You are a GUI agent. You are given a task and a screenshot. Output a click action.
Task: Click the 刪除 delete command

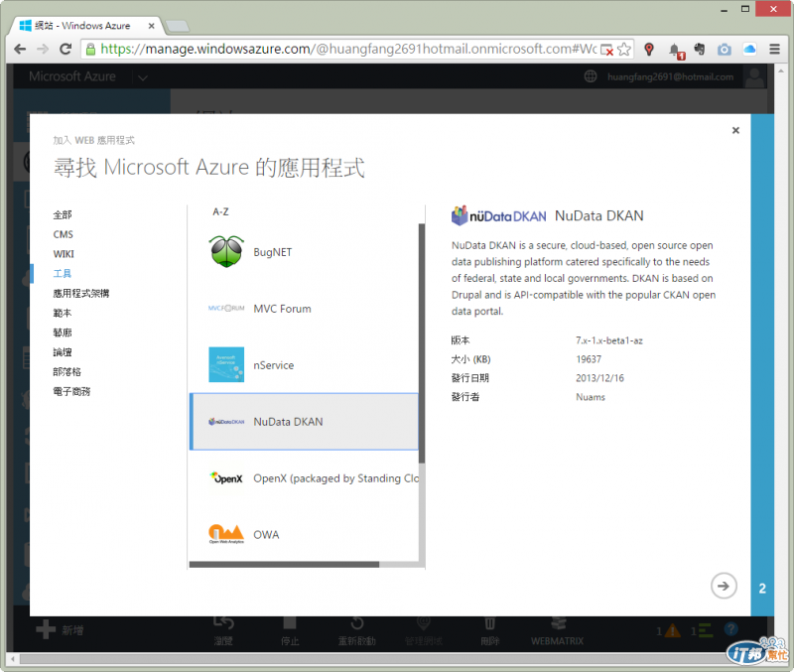click(x=489, y=630)
